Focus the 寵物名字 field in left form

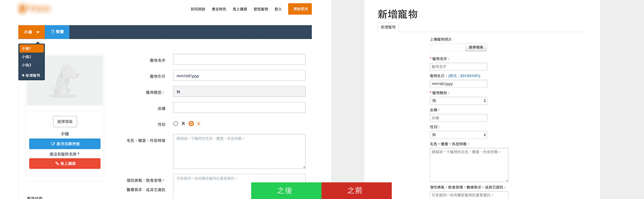coord(239,60)
